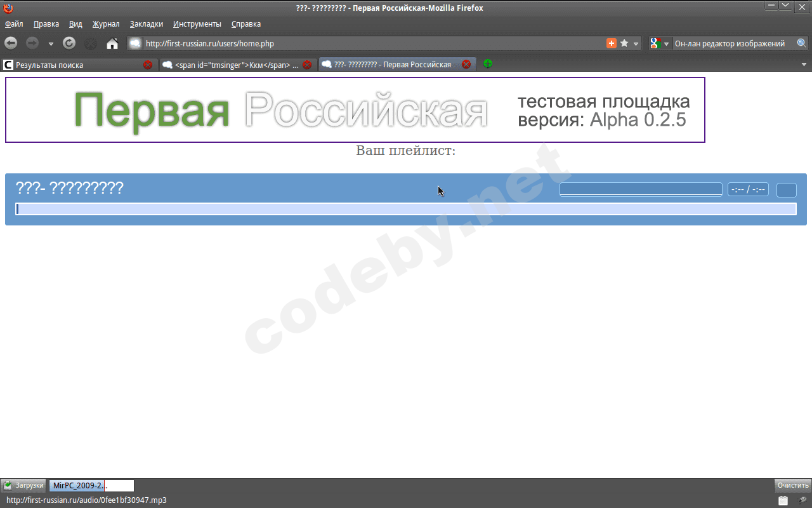Open a new tab with green plus

click(487, 64)
